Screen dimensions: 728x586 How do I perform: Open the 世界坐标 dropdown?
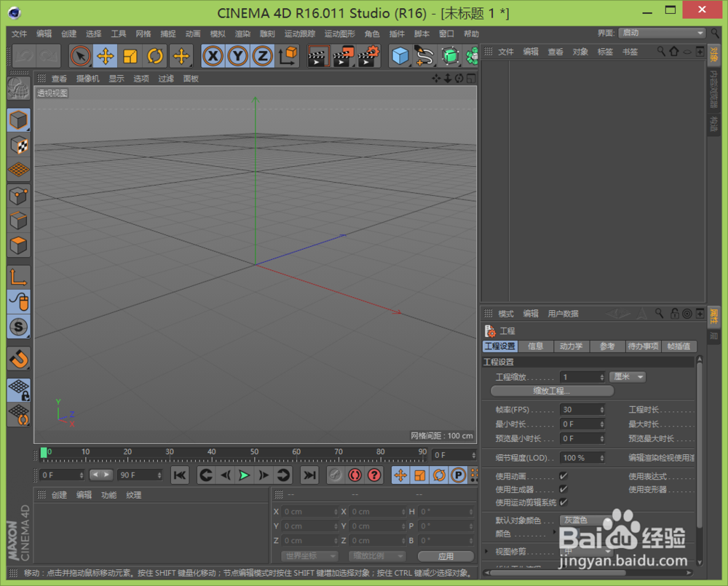[x=309, y=556]
